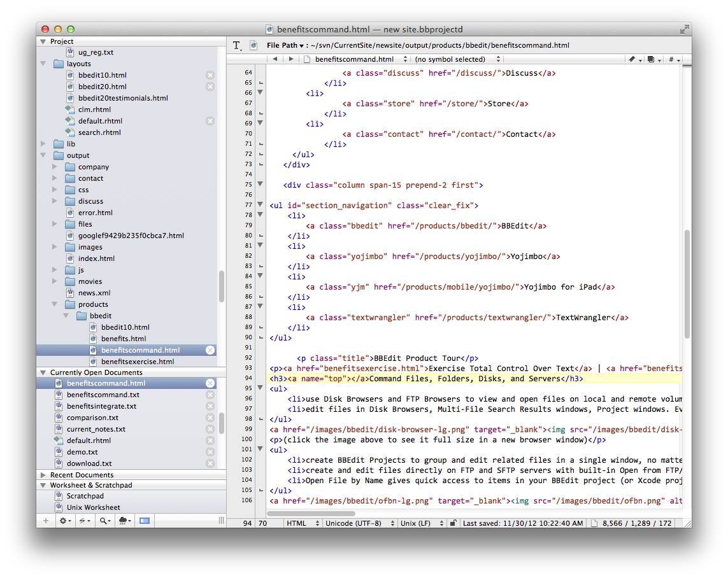This screenshot has height=578, width=728.
Task: Click the document proxy icon beside File Path
Action: tap(253, 45)
